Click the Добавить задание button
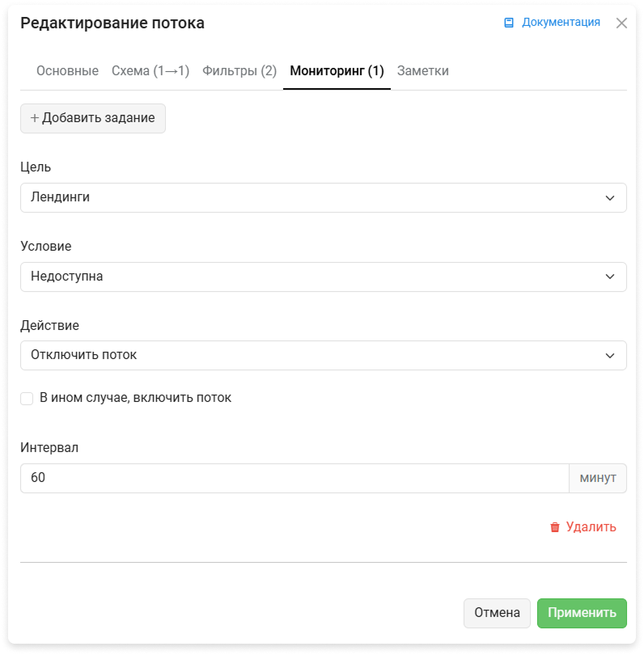This screenshot has width=644, height=655. coord(93,119)
